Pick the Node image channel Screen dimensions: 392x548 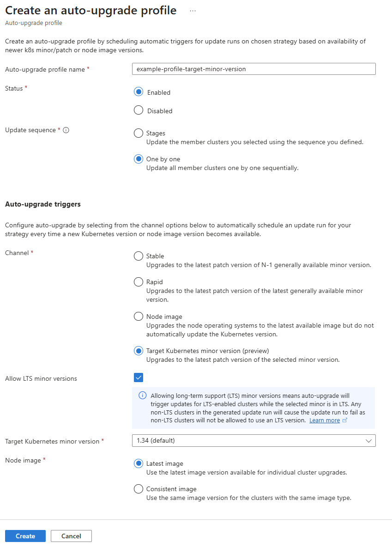tap(139, 317)
